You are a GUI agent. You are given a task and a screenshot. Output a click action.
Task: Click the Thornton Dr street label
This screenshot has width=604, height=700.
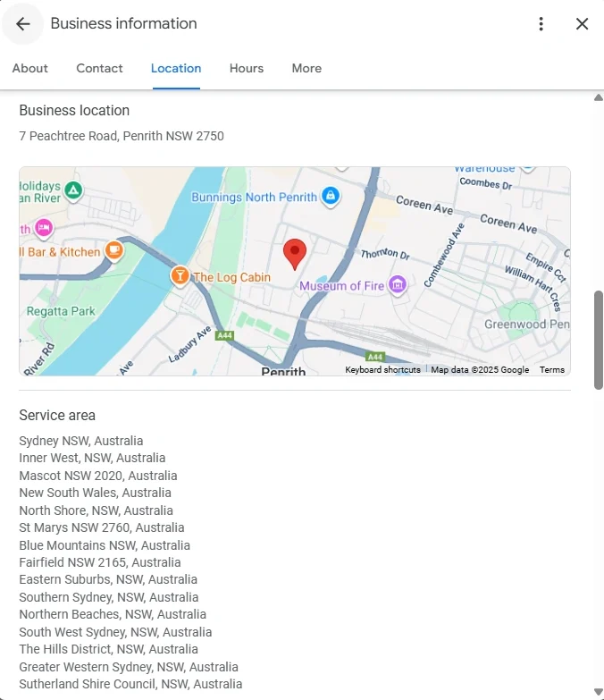pos(385,254)
